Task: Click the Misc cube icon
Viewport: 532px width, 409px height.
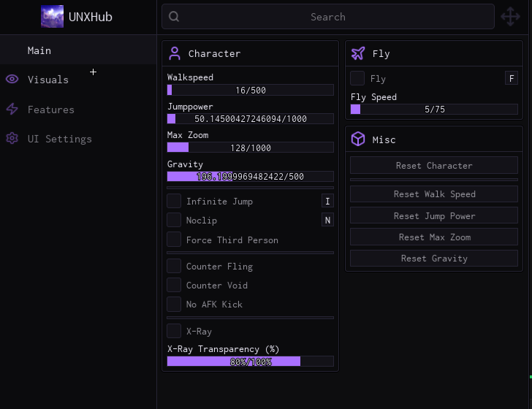Action: [358, 139]
